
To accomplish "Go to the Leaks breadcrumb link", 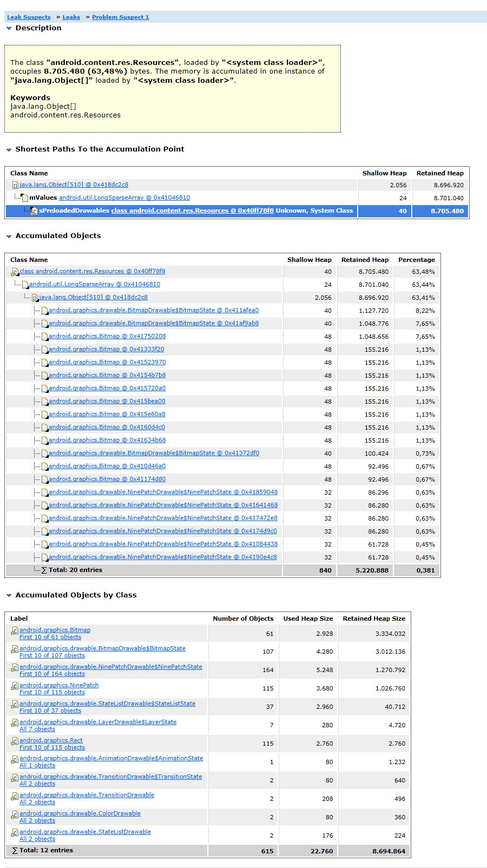I will pos(71,17).
